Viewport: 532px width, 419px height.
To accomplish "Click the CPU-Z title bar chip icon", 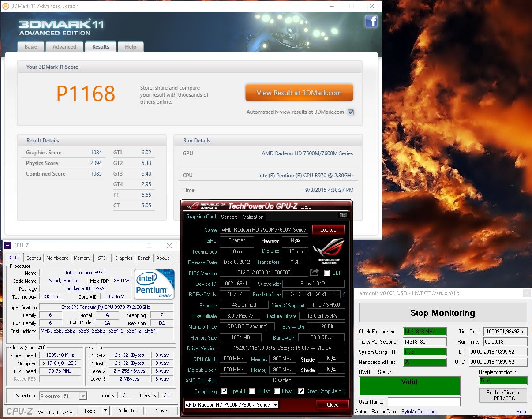I will [7, 246].
